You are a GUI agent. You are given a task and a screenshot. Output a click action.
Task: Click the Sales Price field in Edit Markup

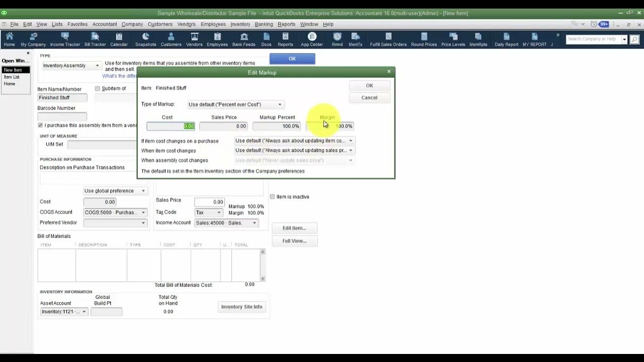223,126
